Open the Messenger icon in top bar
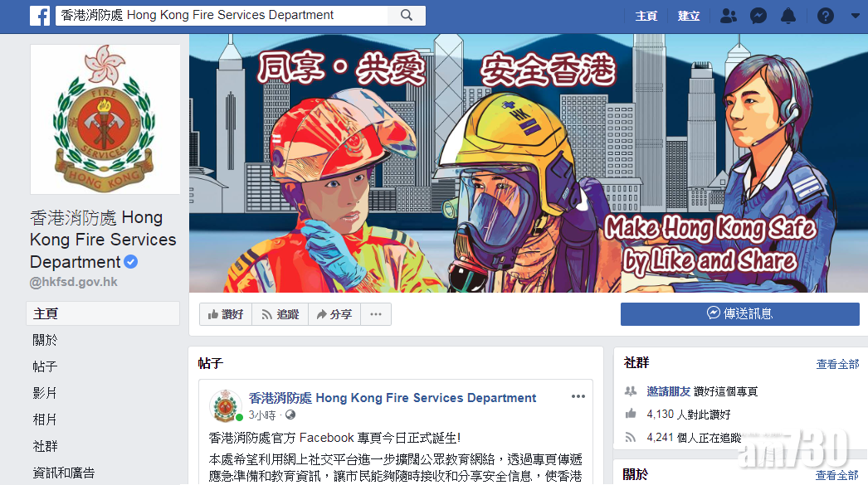The image size is (868, 485). click(758, 16)
